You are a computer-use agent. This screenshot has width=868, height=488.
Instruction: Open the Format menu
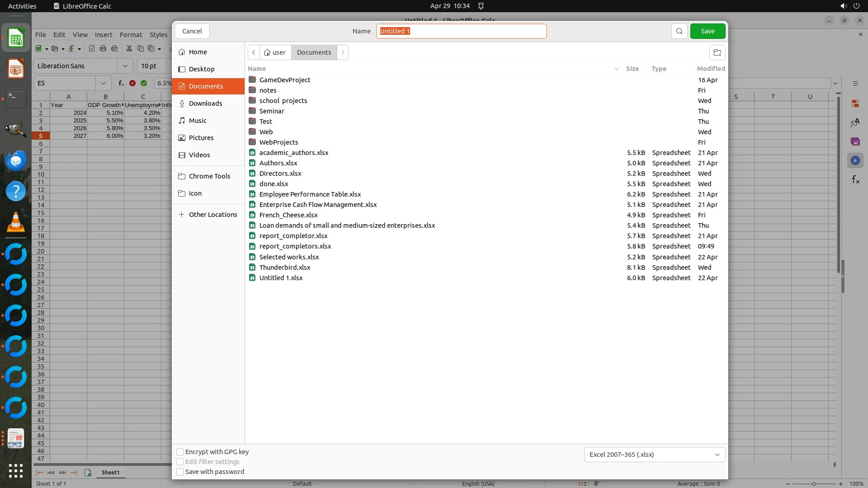(131, 35)
